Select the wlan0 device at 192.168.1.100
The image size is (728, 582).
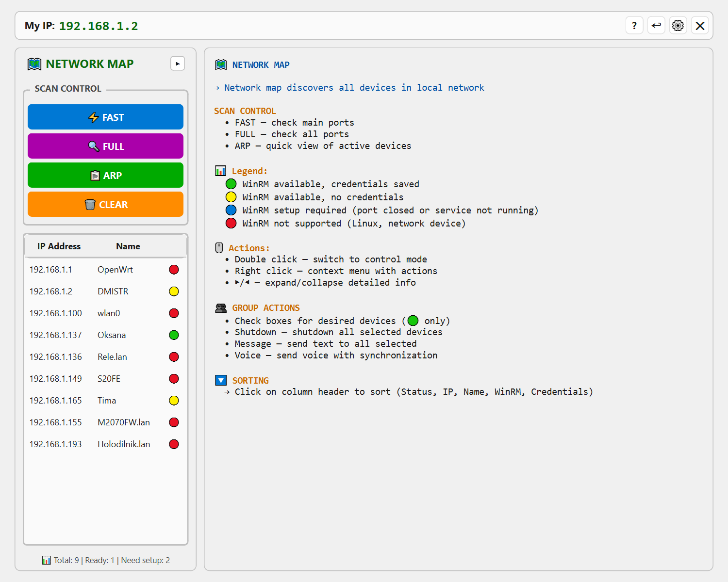109,313
